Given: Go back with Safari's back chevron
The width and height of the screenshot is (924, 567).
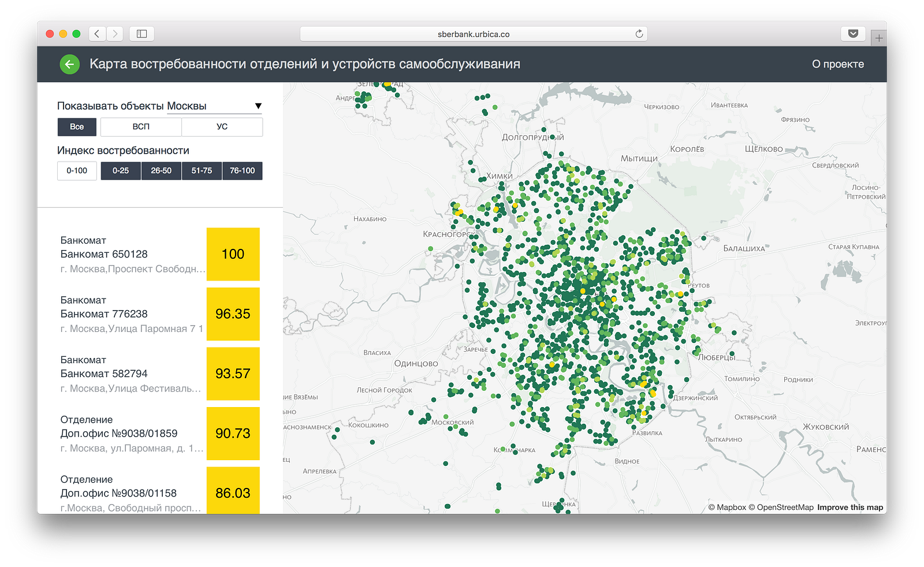Looking at the screenshot, I should click(x=97, y=34).
